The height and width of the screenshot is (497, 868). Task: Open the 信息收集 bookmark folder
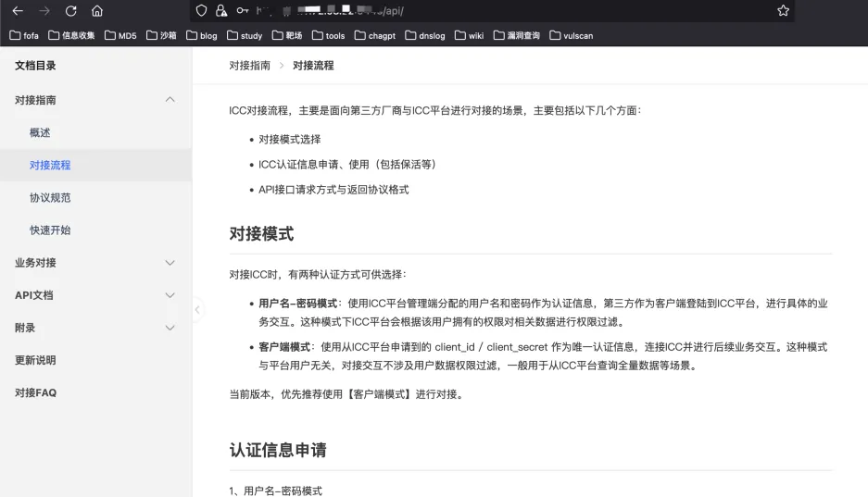71,35
